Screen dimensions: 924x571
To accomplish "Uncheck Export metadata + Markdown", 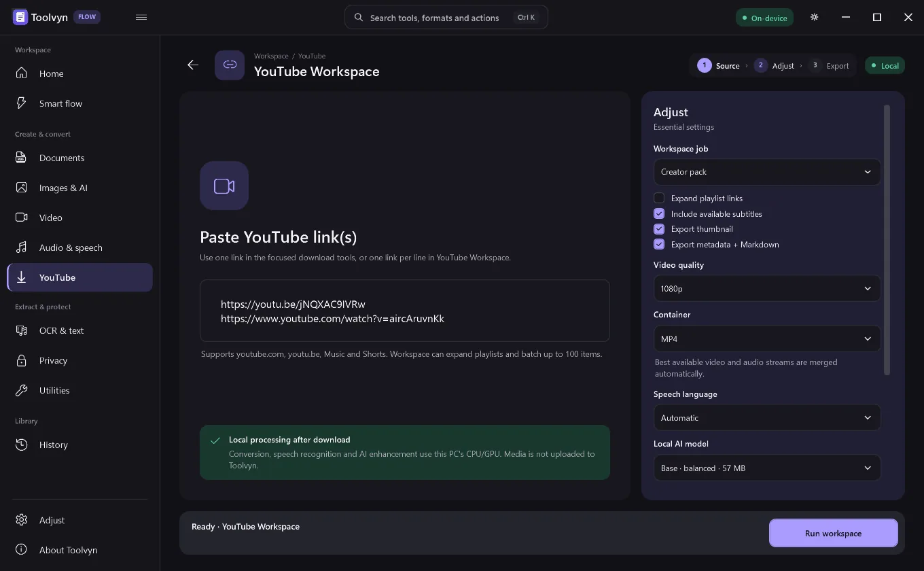I will pyautogui.click(x=659, y=244).
